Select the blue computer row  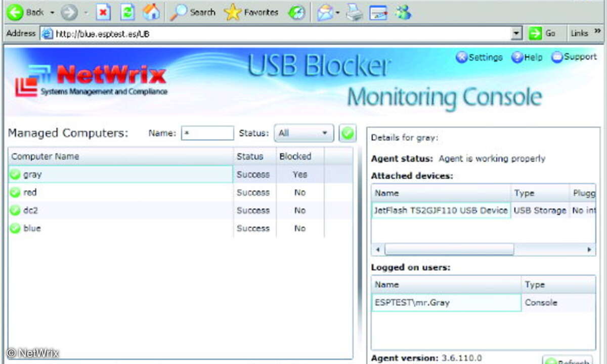[181, 229]
